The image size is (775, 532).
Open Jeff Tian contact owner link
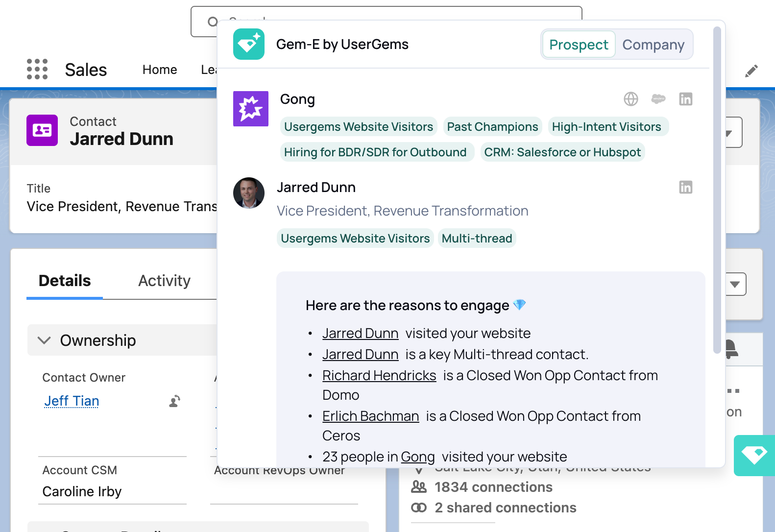[72, 401]
